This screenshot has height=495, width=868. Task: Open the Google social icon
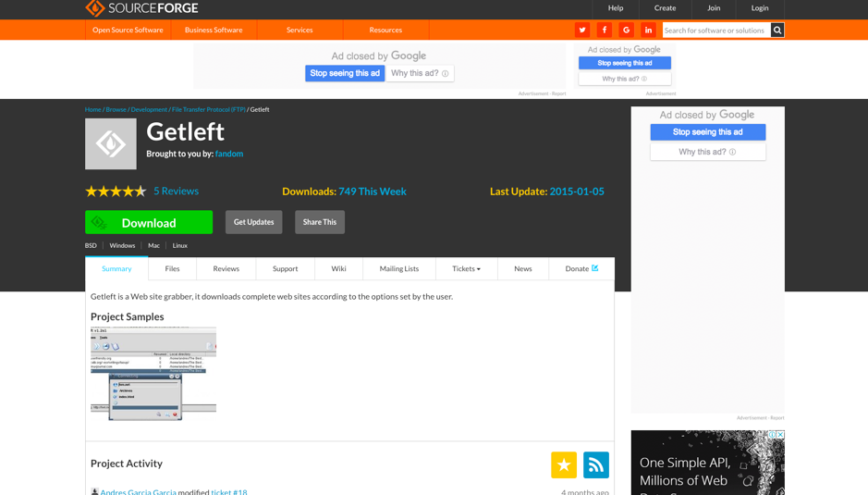coord(626,30)
